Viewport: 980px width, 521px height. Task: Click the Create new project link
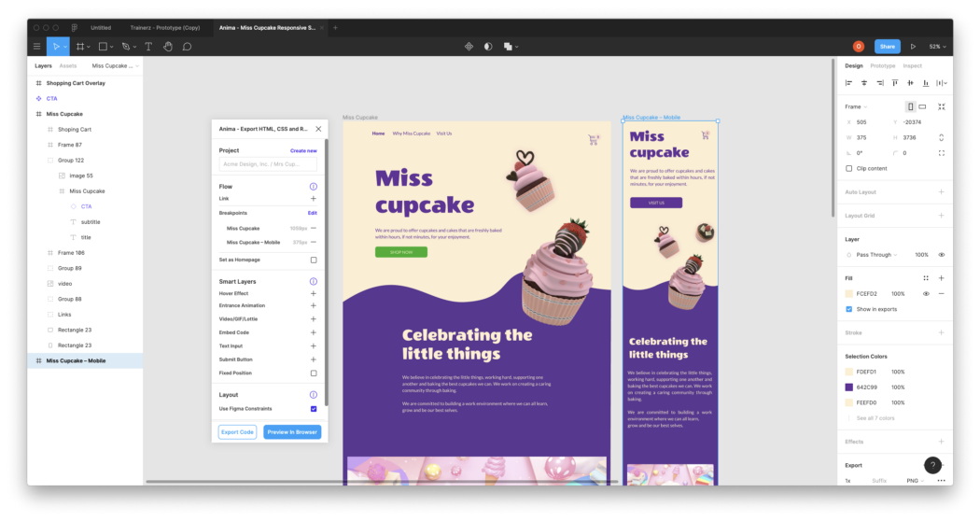pos(303,150)
